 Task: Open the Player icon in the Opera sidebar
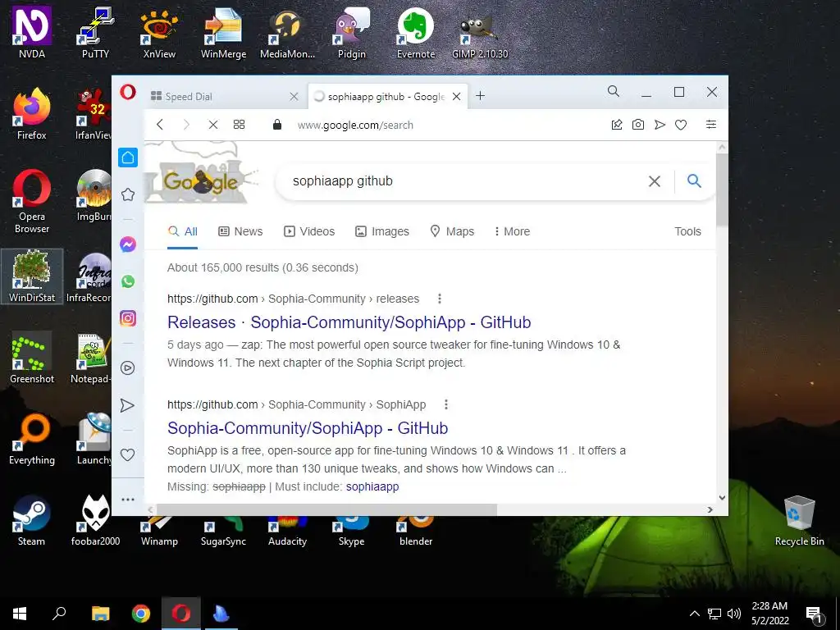pyautogui.click(x=128, y=368)
